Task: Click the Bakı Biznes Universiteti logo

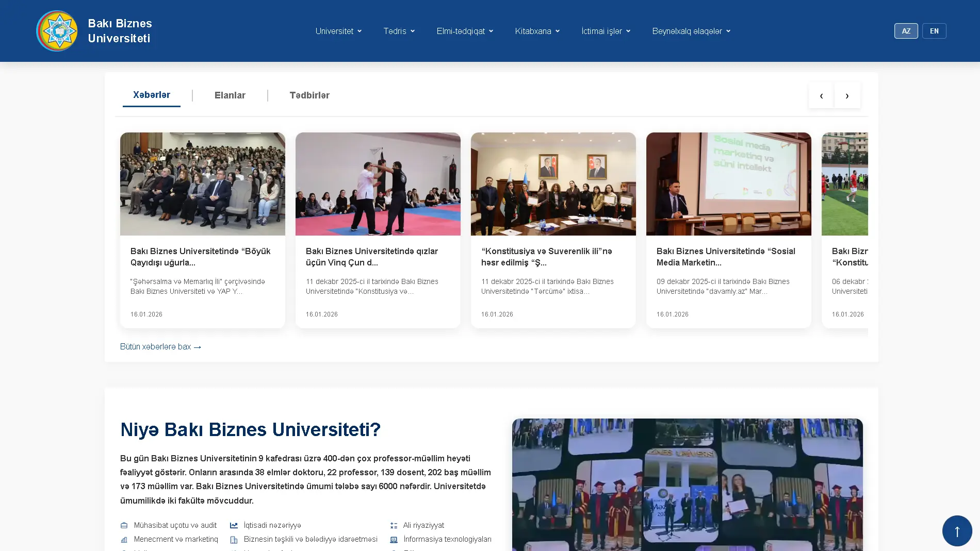Action: pos(57,30)
